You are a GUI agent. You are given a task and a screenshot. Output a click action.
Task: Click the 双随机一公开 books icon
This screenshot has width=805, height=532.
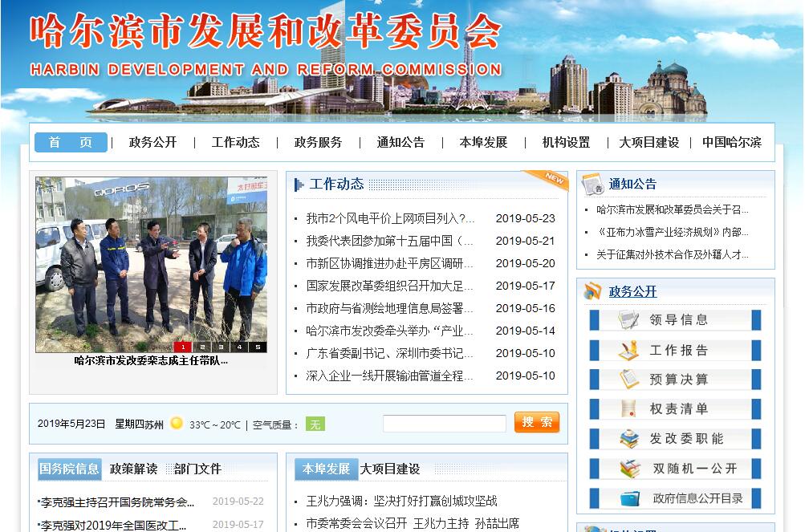pos(630,469)
